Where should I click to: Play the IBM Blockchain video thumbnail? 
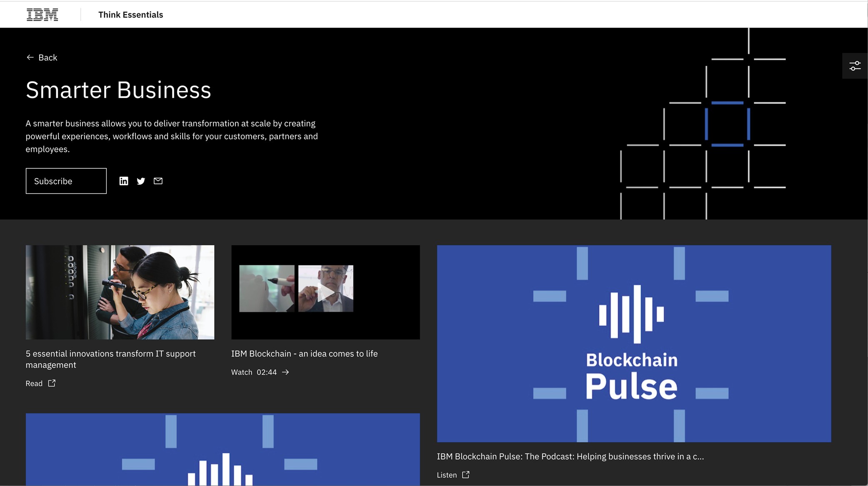click(x=325, y=292)
